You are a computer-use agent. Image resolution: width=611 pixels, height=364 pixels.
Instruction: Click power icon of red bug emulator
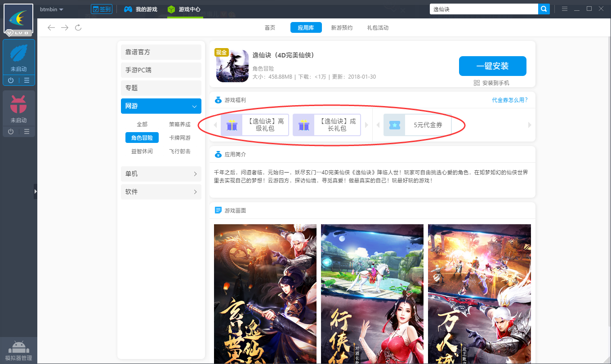[11, 132]
